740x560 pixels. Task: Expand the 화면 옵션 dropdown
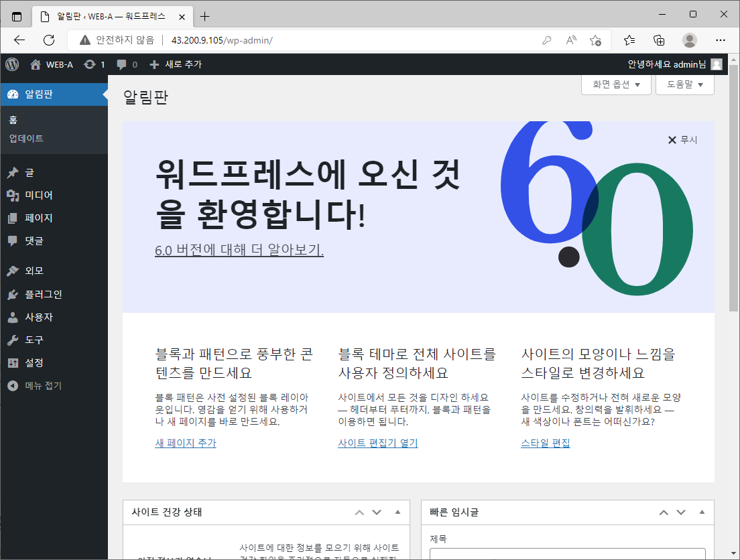(616, 84)
